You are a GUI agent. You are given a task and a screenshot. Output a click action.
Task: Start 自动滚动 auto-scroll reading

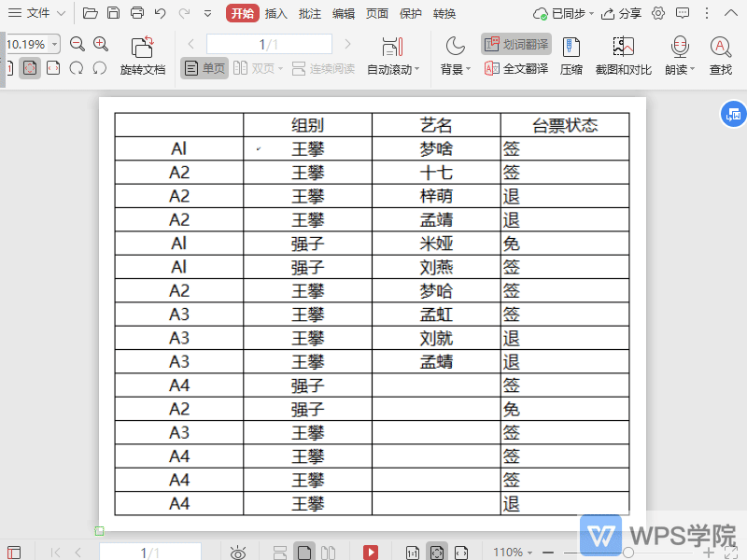coord(391,56)
